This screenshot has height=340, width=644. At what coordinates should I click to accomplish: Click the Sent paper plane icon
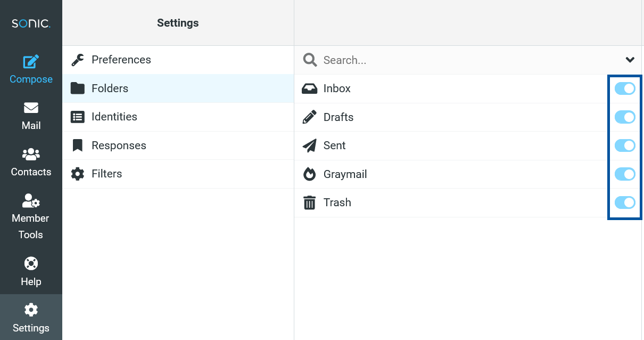(x=309, y=145)
